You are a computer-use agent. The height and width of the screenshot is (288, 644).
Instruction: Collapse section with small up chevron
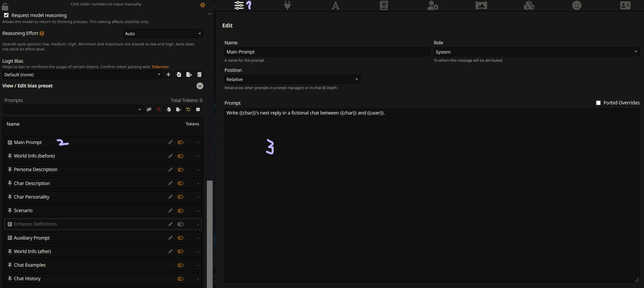coord(210,14)
